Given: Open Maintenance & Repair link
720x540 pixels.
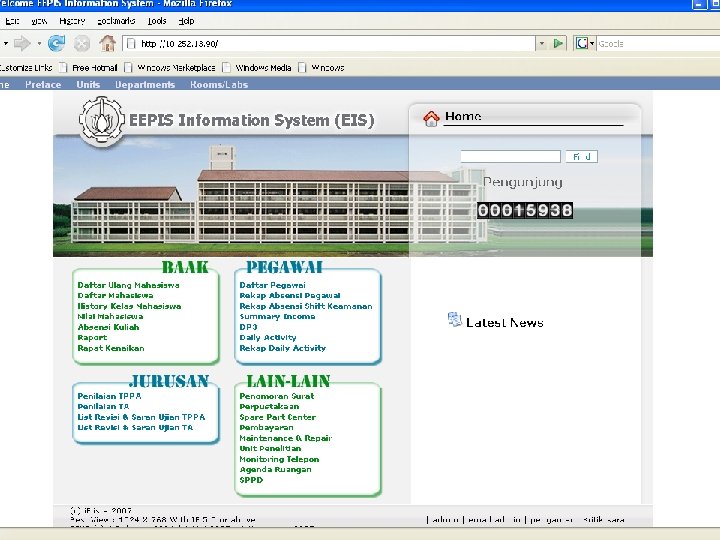Looking at the screenshot, I should [x=286, y=438].
